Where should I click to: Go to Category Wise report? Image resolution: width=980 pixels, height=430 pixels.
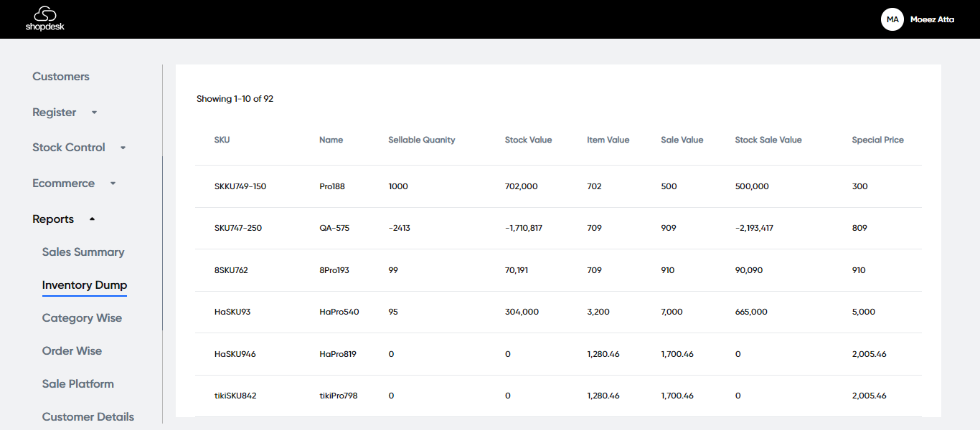point(82,318)
